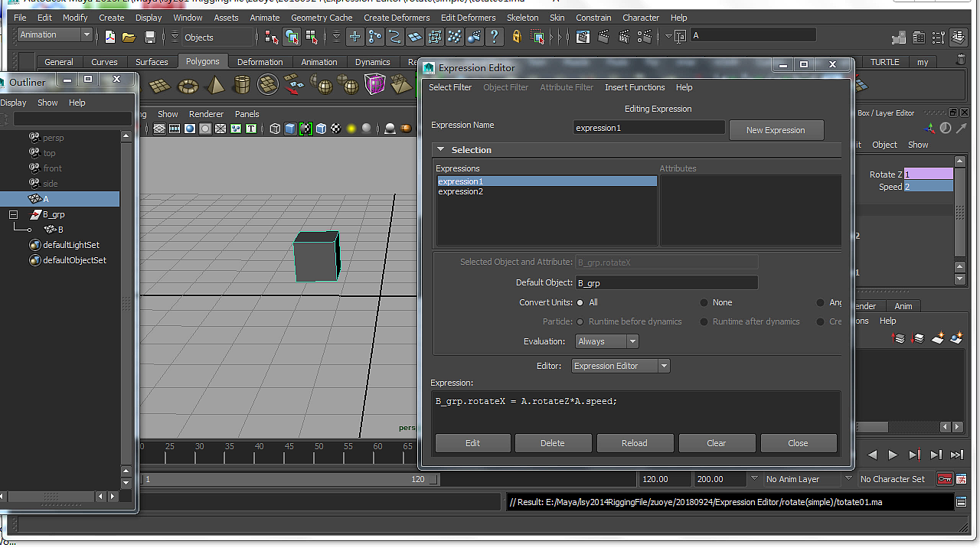Image resolution: width=980 pixels, height=551 pixels.
Task: Select the 'None' convert units radio button
Action: pos(704,303)
